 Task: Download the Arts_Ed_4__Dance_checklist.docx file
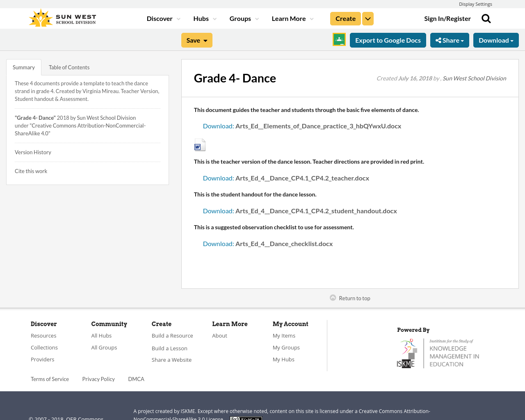point(268,243)
